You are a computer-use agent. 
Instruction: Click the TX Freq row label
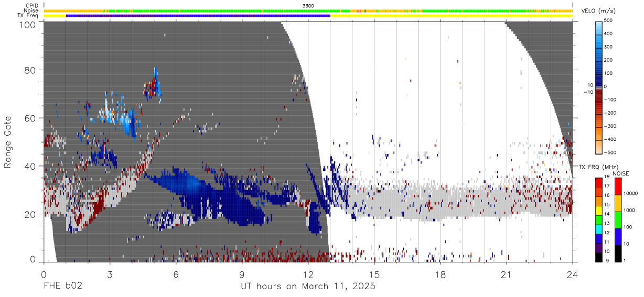(x=28, y=15)
